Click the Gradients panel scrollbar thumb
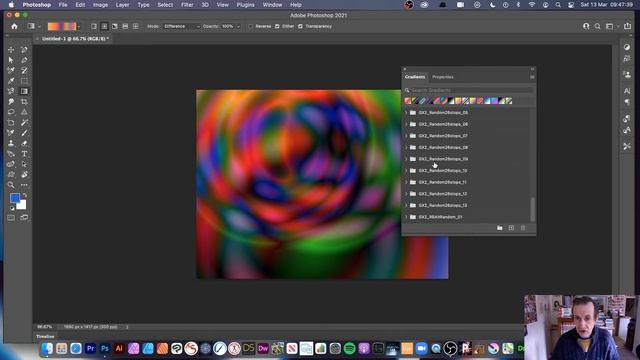640x360 pixels. [532, 209]
